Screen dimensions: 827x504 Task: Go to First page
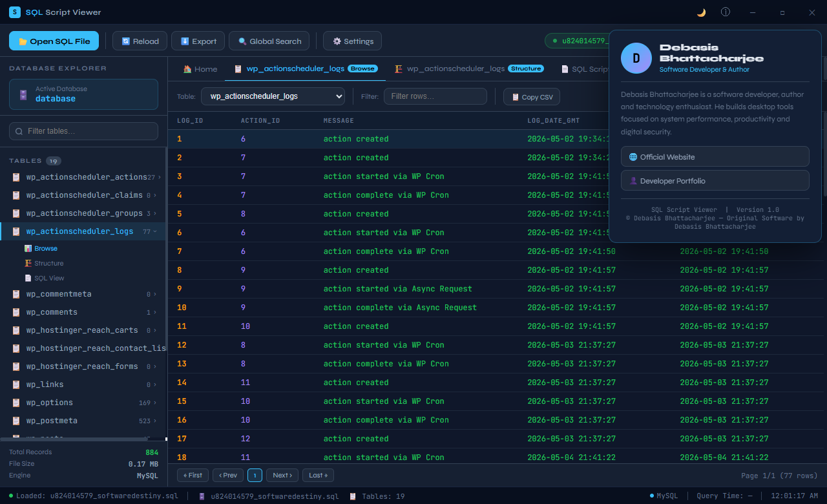193,476
